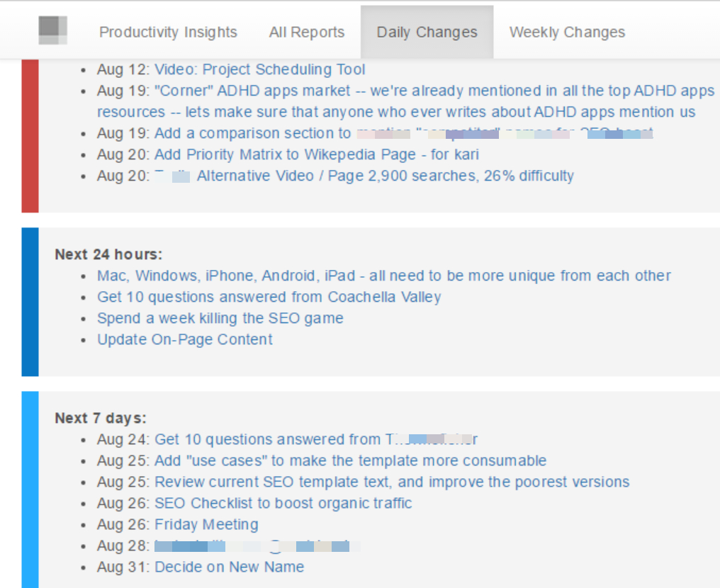720x588 pixels.
Task: Click the Update On-Page Content link
Action: click(x=184, y=339)
